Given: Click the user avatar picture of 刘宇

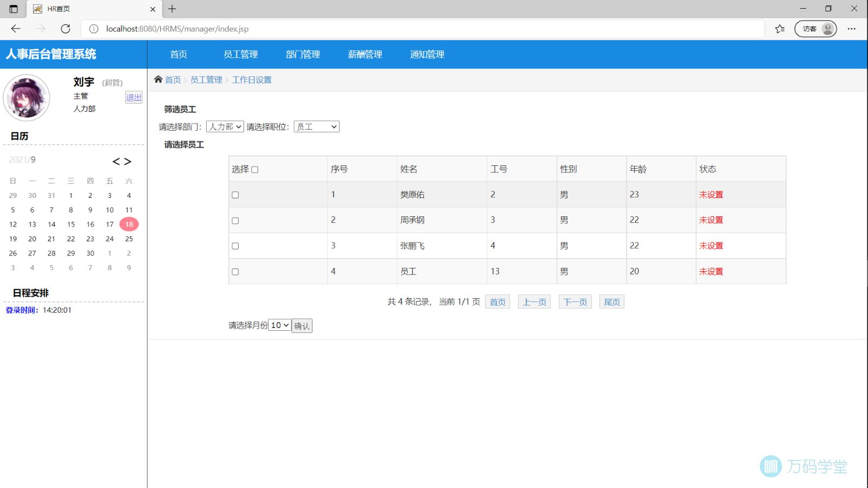Looking at the screenshot, I should (x=27, y=98).
